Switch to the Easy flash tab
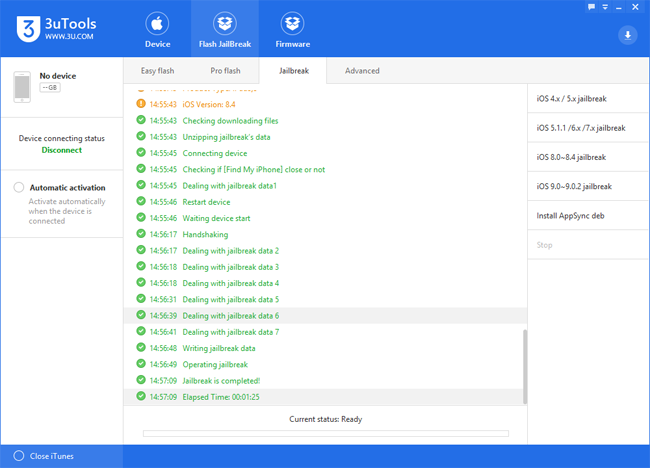The width and height of the screenshot is (650, 468). [158, 71]
